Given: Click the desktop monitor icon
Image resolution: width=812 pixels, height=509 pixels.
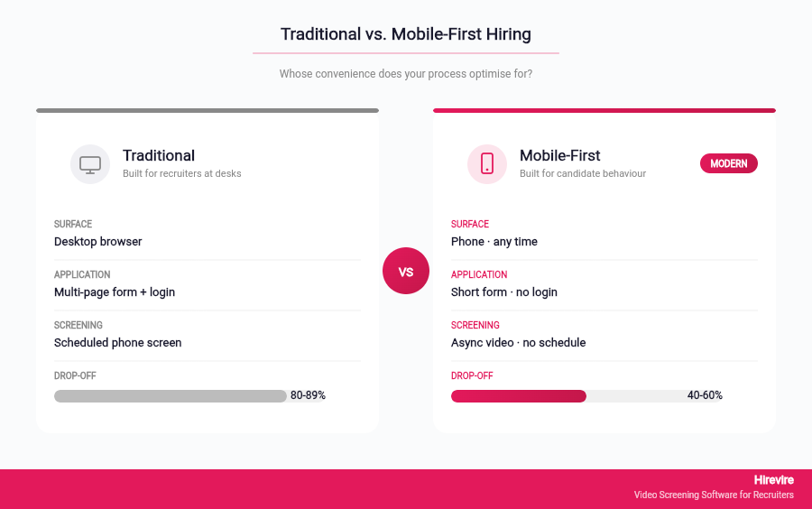Looking at the screenshot, I should coord(90,164).
